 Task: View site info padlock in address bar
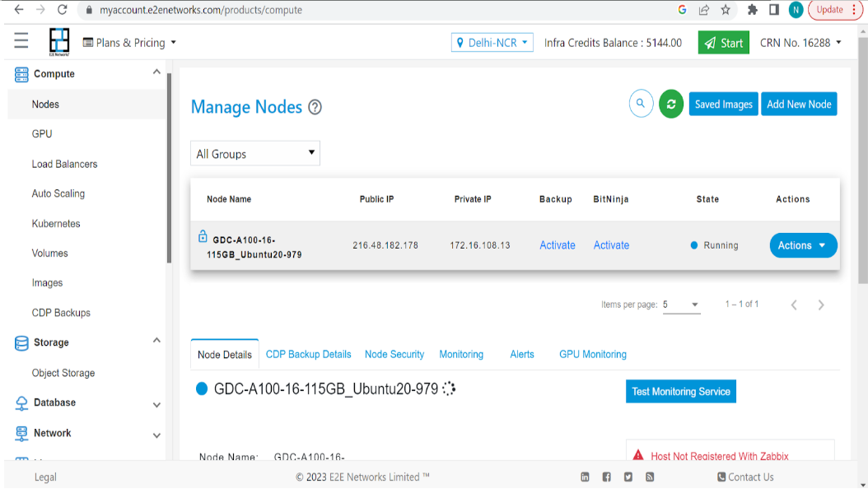pyautogui.click(x=89, y=10)
